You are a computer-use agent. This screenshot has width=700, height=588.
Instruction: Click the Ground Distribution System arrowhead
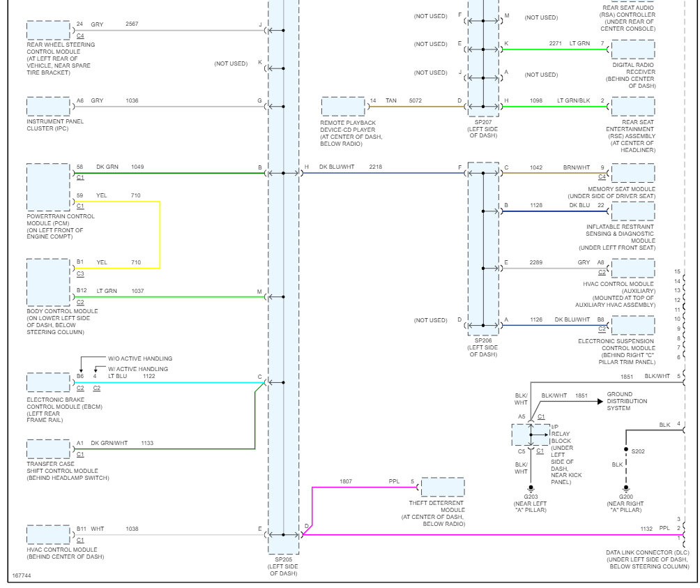pos(600,401)
